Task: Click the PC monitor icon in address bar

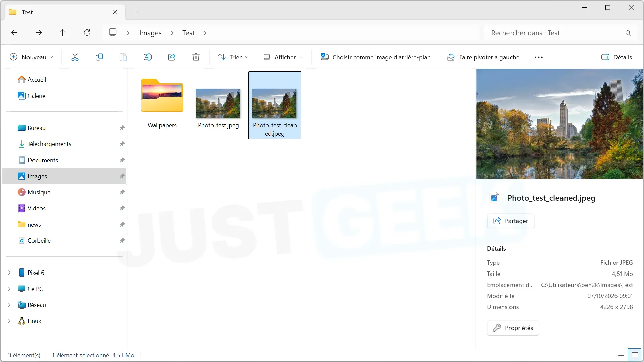Action: (x=113, y=33)
